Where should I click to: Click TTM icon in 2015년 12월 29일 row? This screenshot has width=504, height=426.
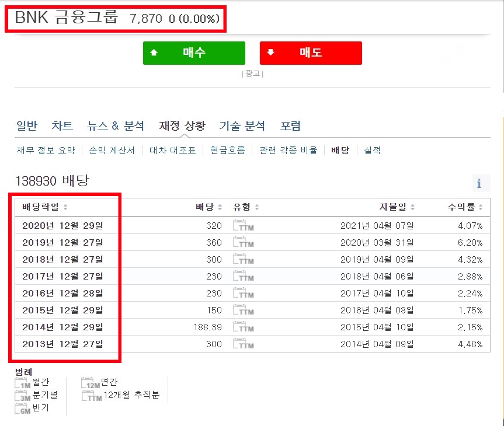[x=244, y=310]
